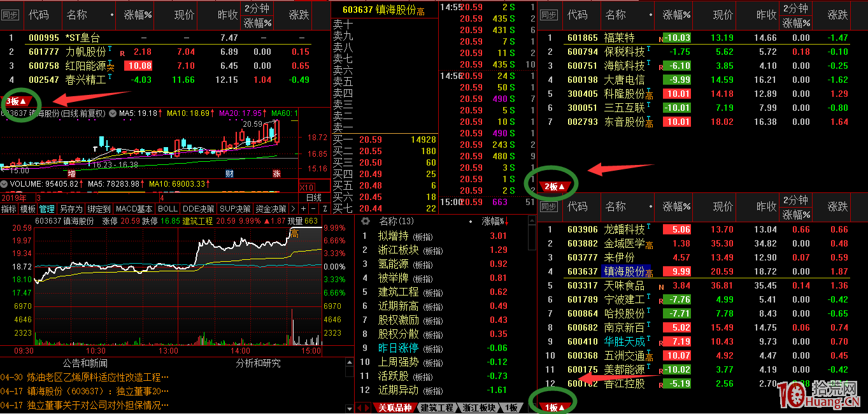868x414 pixels.
Task: Select the DDE决策 indicator
Action: tap(199, 208)
